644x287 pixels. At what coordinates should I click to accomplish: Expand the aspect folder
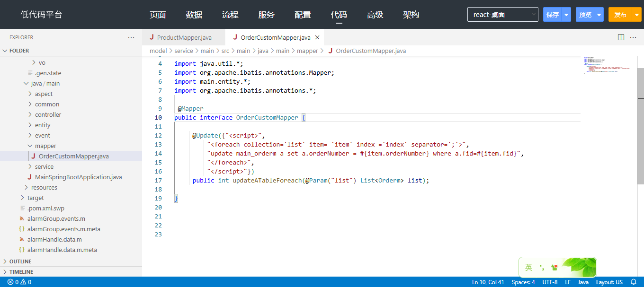(x=30, y=94)
